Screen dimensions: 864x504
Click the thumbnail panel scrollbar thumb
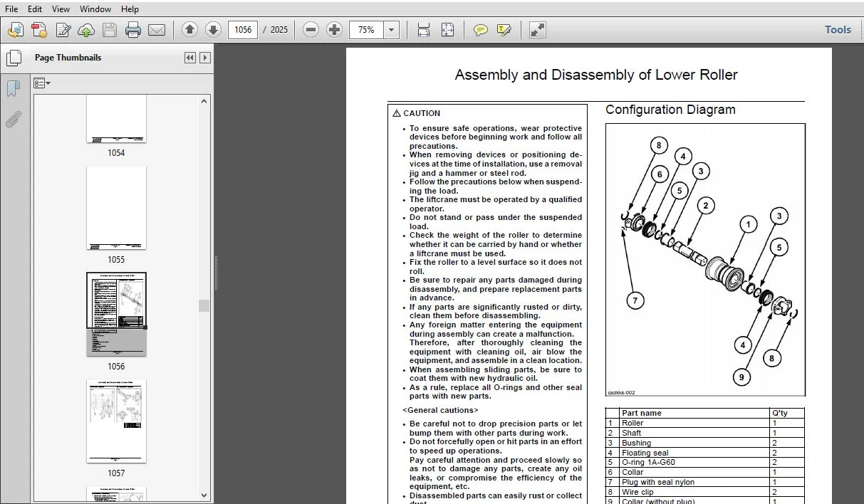[204, 306]
